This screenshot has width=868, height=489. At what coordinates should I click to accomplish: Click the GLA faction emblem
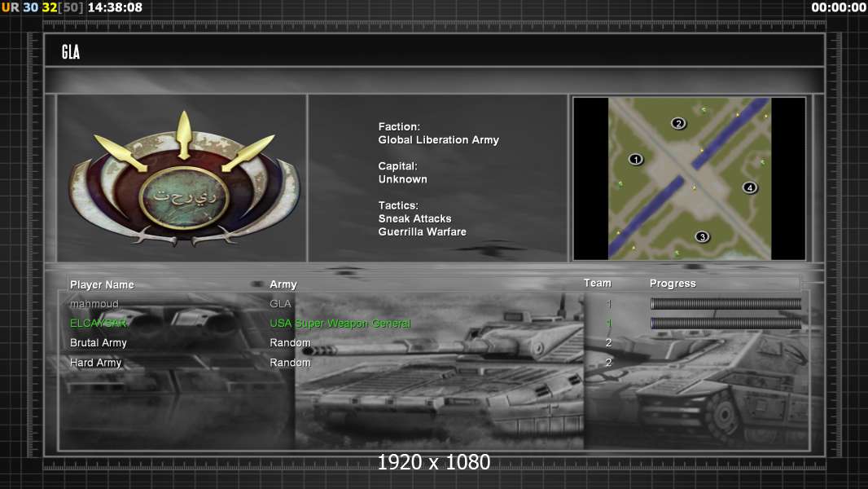pos(184,178)
